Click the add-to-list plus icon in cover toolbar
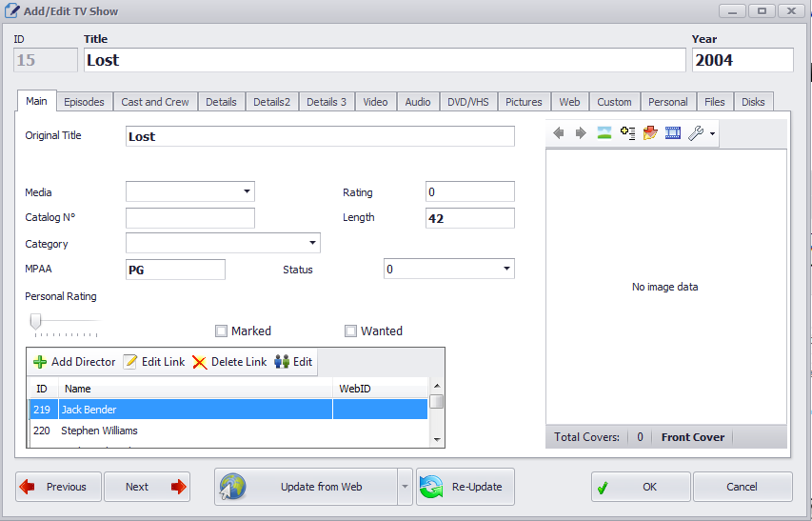 (x=627, y=133)
